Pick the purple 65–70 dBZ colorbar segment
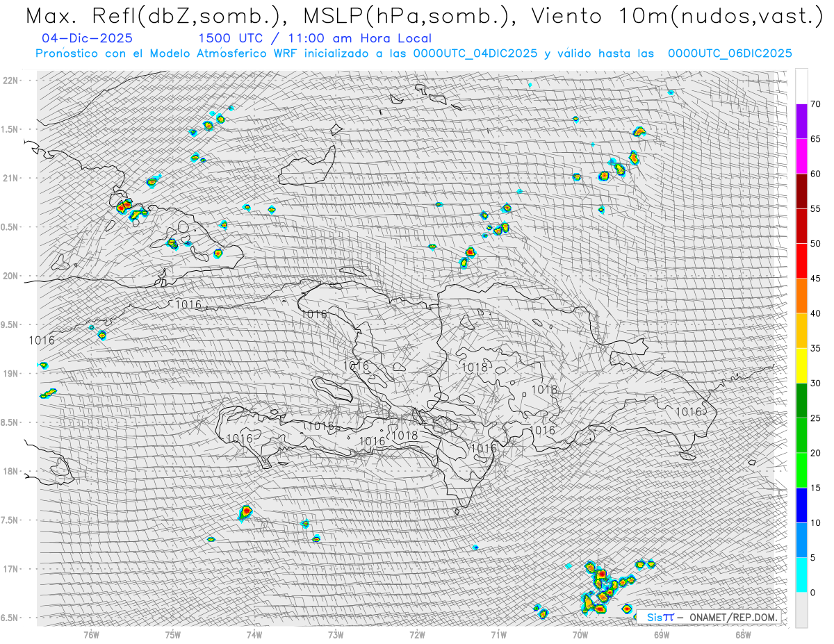The height and width of the screenshot is (644, 834). 801,122
